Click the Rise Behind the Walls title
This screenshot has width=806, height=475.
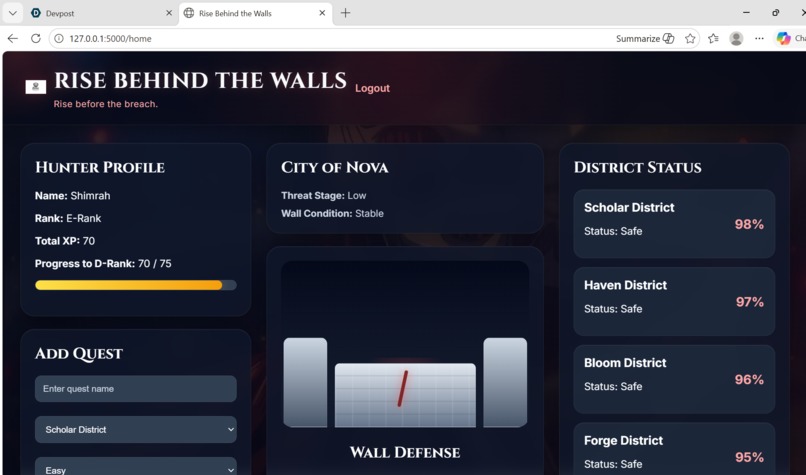200,81
